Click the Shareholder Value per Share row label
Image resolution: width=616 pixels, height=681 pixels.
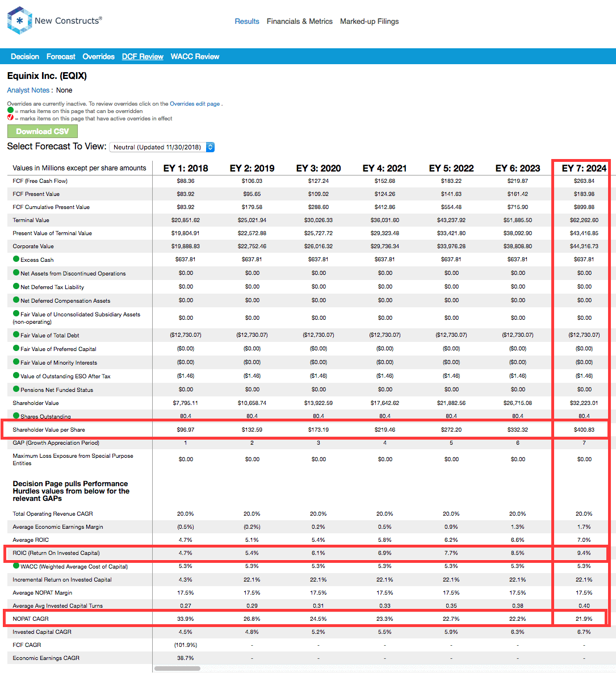click(49, 429)
